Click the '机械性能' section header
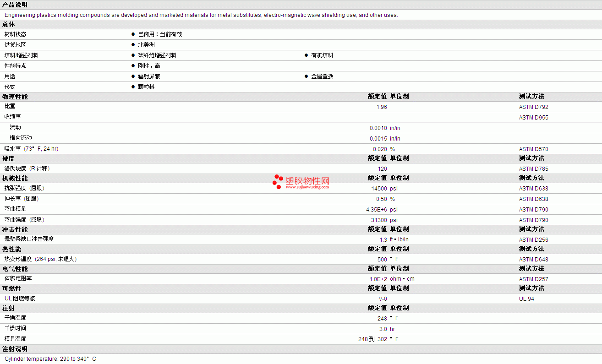The height and width of the screenshot is (364, 602). (x=15, y=178)
